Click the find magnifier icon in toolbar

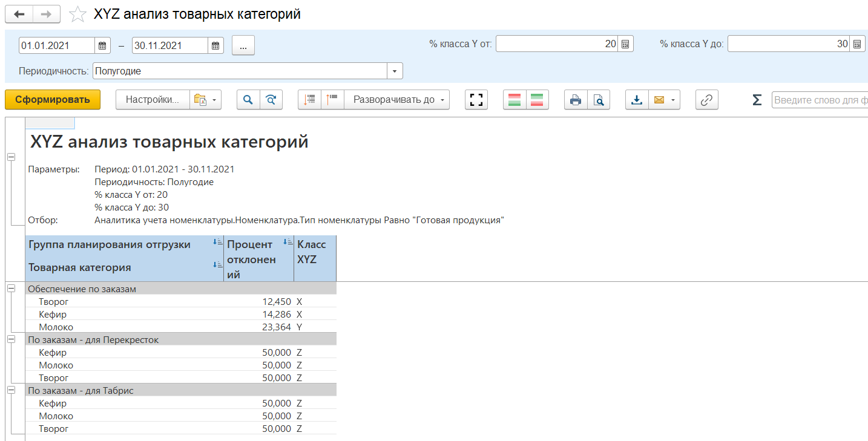pyautogui.click(x=248, y=100)
